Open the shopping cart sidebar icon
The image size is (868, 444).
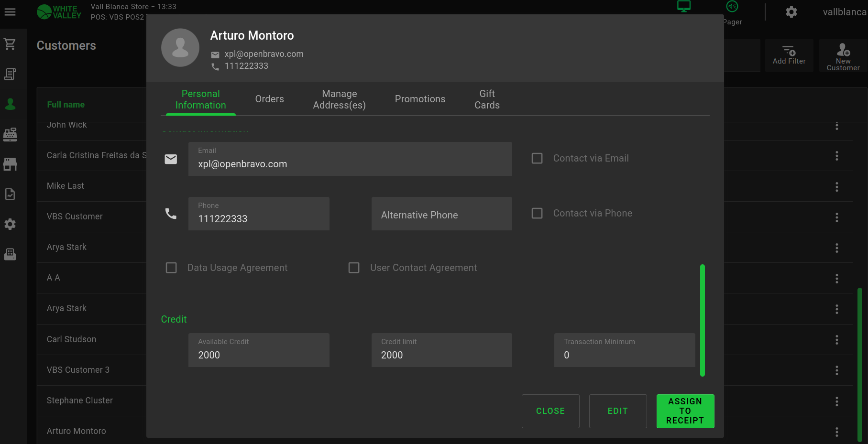point(10,44)
